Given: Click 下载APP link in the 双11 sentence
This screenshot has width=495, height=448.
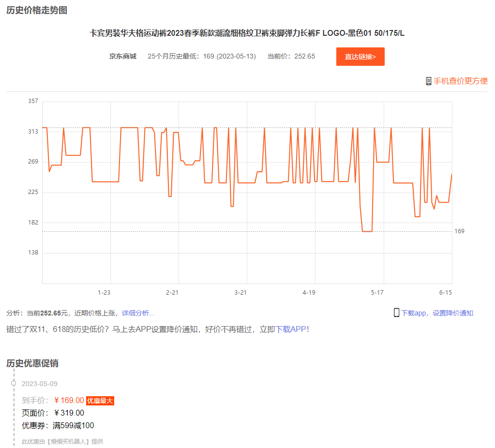Looking at the screenshot, I should (291, 329).
